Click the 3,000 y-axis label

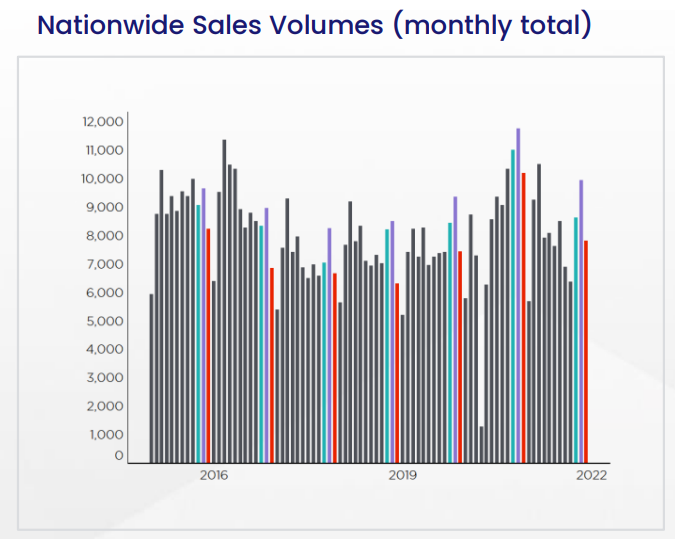coord(105,378)
